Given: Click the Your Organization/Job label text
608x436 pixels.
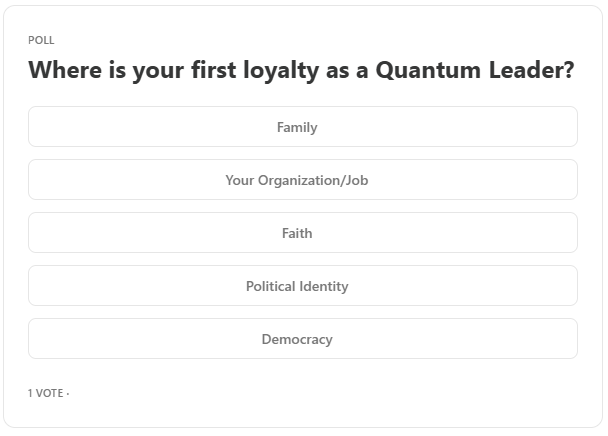Looking at the screenshot, I should 297,180.
